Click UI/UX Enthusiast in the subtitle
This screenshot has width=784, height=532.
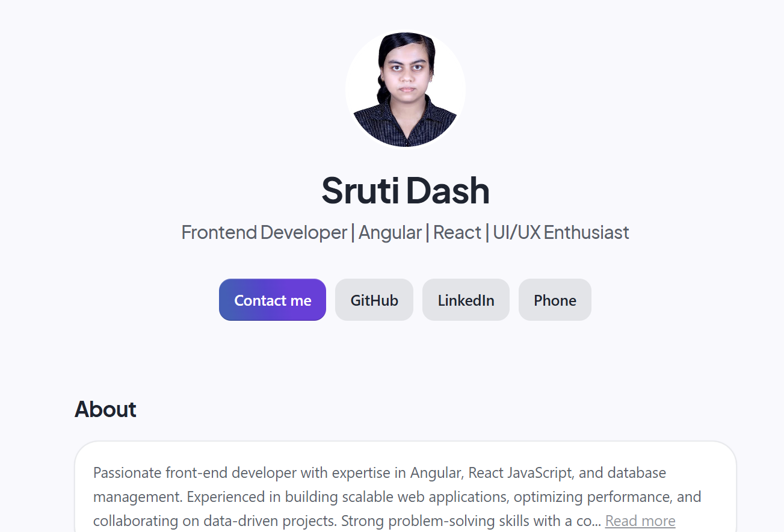pos(560,232)
